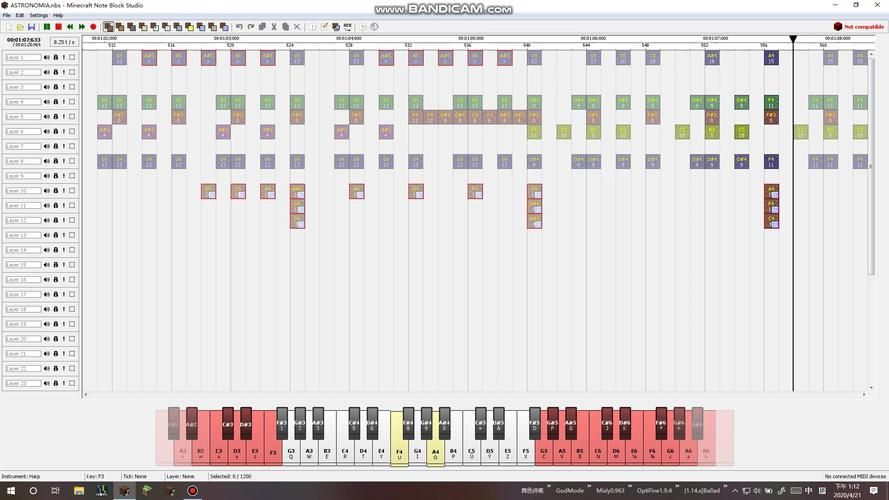Select the Chime instrument icon

point(201,27)
